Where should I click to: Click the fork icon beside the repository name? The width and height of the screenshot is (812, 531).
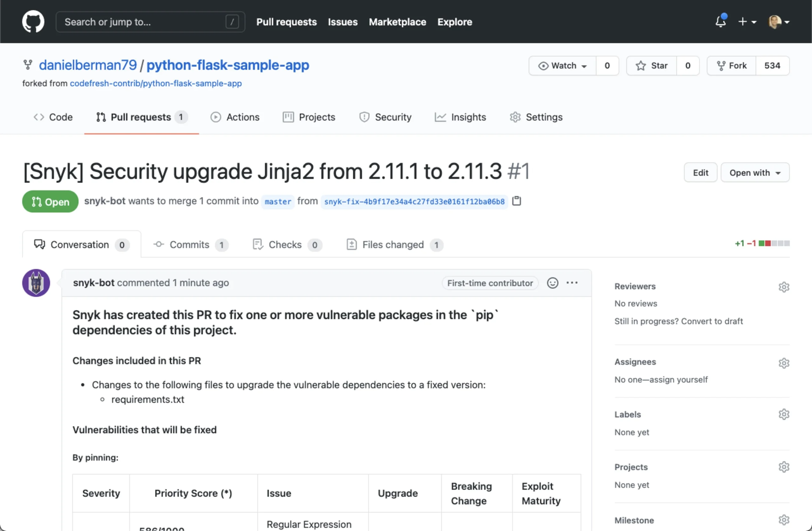pos(28,64)
